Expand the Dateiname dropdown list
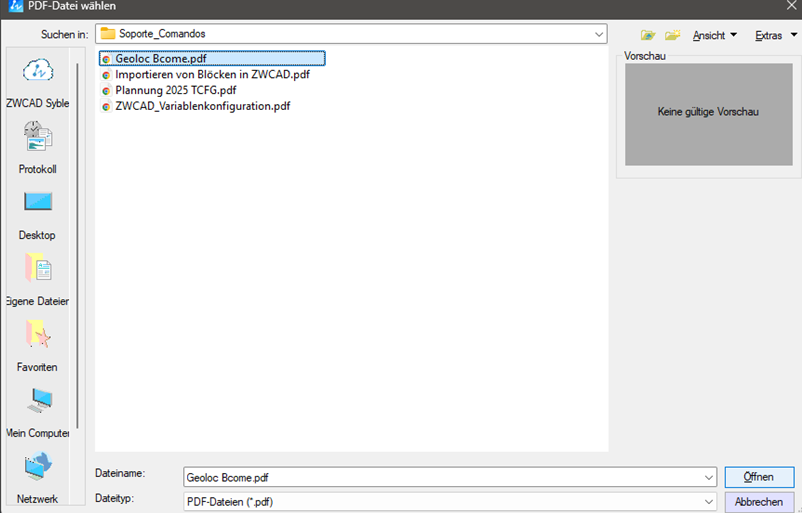 (709, 477)
